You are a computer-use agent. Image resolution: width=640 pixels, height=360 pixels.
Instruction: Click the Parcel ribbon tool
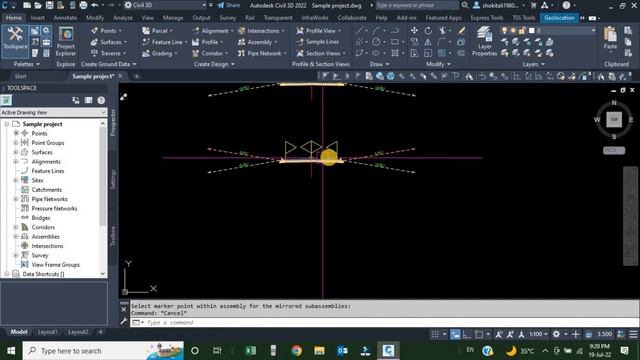[157, 31]
